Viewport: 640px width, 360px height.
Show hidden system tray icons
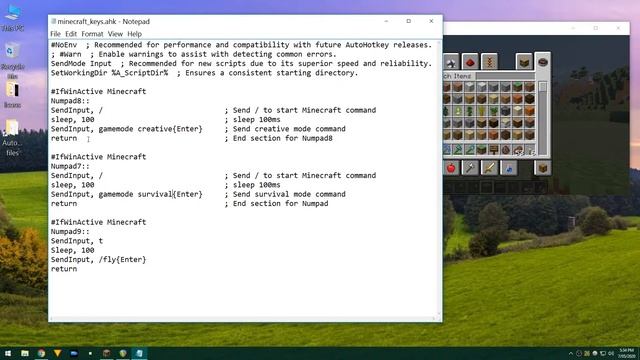(571, 353)
